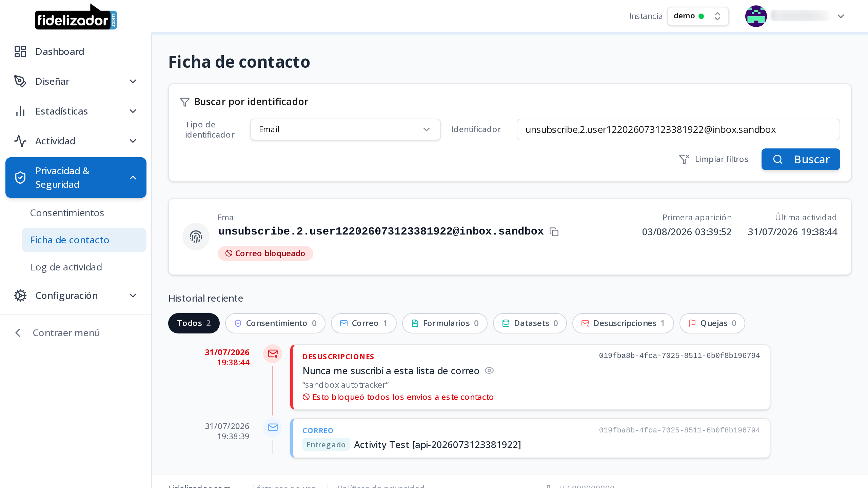Screen dimensions: 868x488
Task: Click the Correo bloqueado status badge
Action: [x=265, y=253]
